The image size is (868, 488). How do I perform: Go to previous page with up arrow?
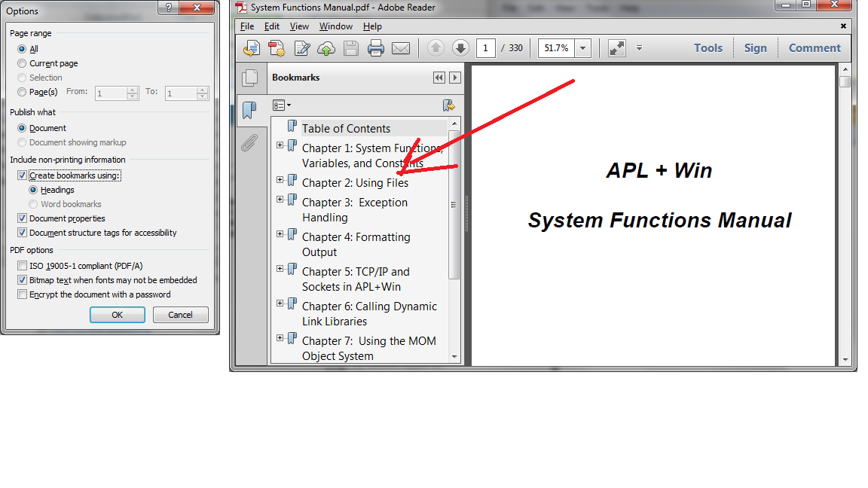[x=436, y=48]
